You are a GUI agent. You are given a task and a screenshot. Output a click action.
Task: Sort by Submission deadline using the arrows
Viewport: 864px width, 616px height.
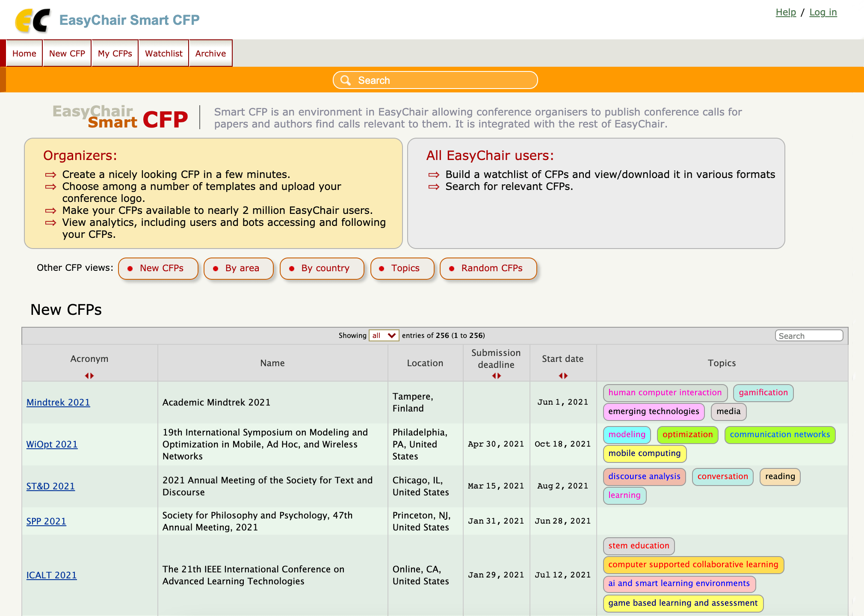[496, 376]
